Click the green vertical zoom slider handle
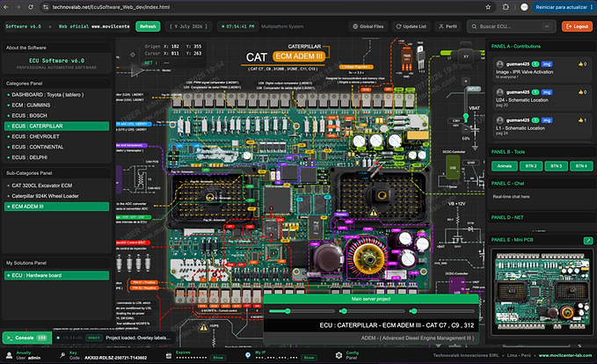The height and width of the screenshot is (364, 597). [x=466, y=116]
